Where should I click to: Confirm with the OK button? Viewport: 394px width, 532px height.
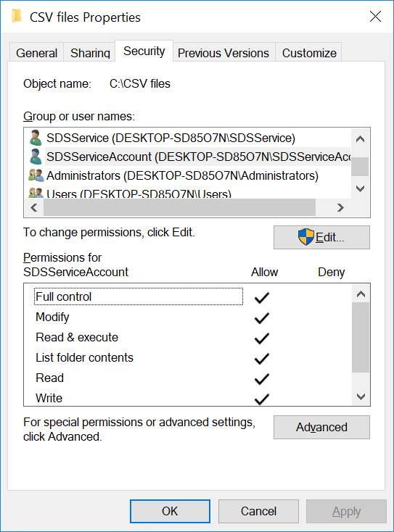pos(170,511)
